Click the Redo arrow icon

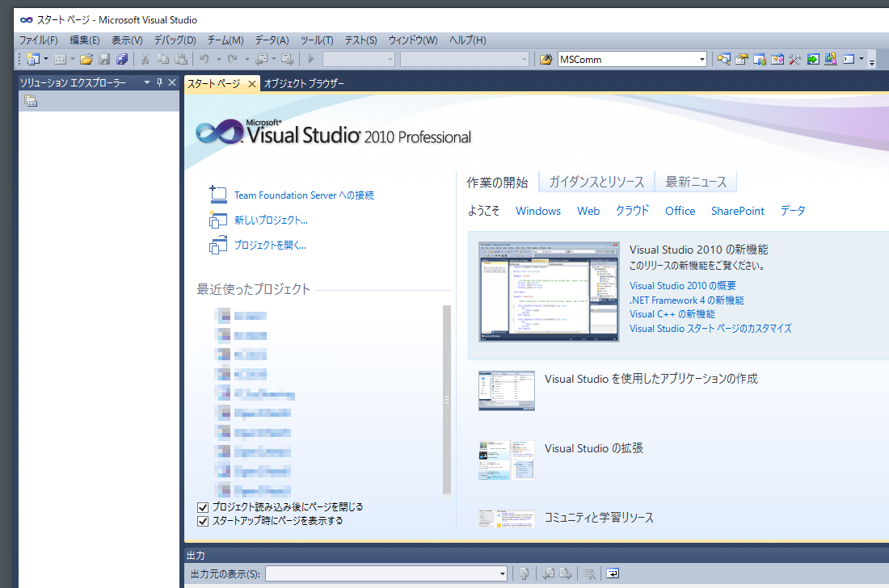[x=233, y=59]
